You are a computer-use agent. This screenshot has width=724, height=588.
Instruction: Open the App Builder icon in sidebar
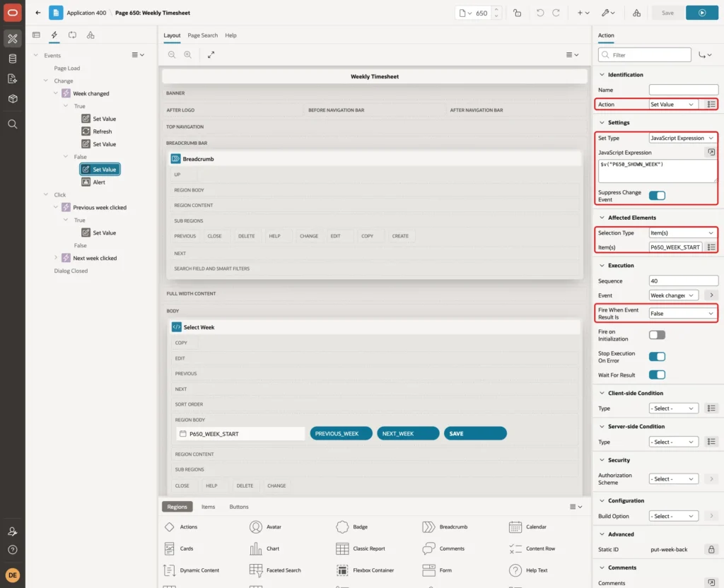13,39
